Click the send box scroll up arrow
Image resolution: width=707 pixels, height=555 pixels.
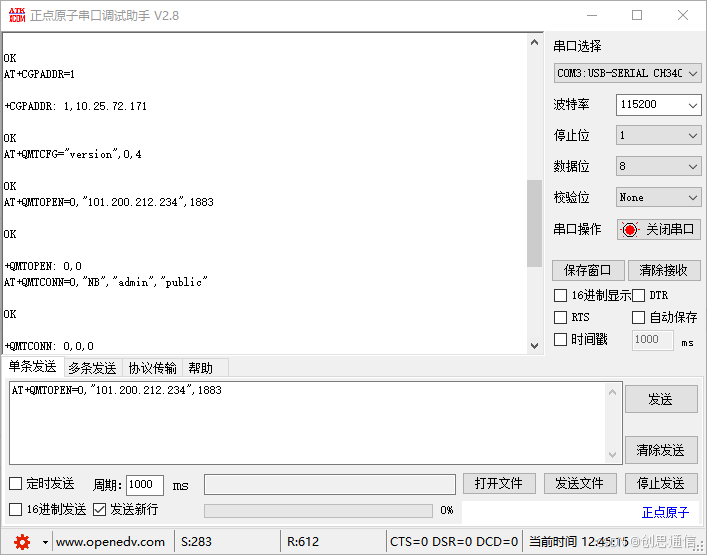click(612, 392)
